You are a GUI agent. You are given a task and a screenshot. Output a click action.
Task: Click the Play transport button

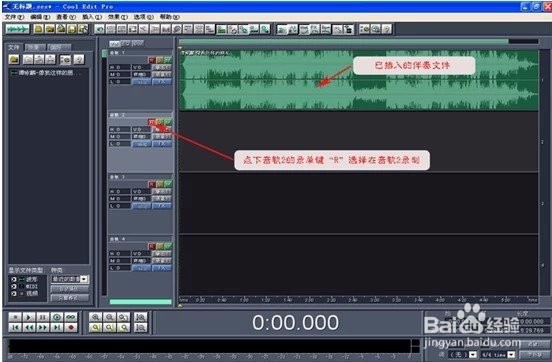coord(29,317)
